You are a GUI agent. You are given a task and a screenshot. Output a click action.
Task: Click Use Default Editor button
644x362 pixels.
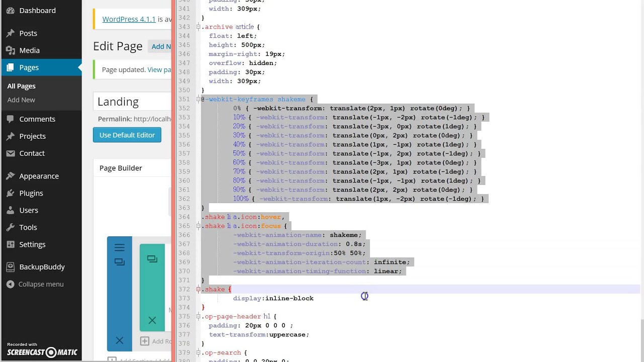tap(127, 135)
